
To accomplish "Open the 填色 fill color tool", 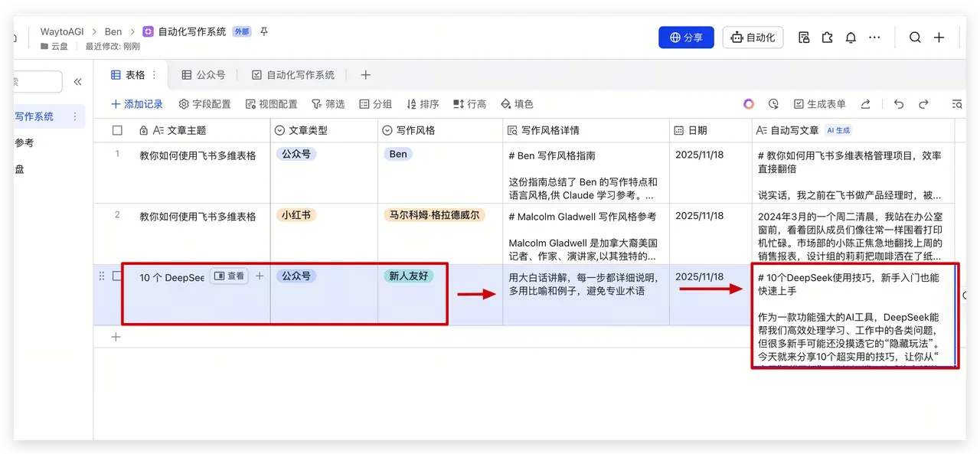I will 517,104.
